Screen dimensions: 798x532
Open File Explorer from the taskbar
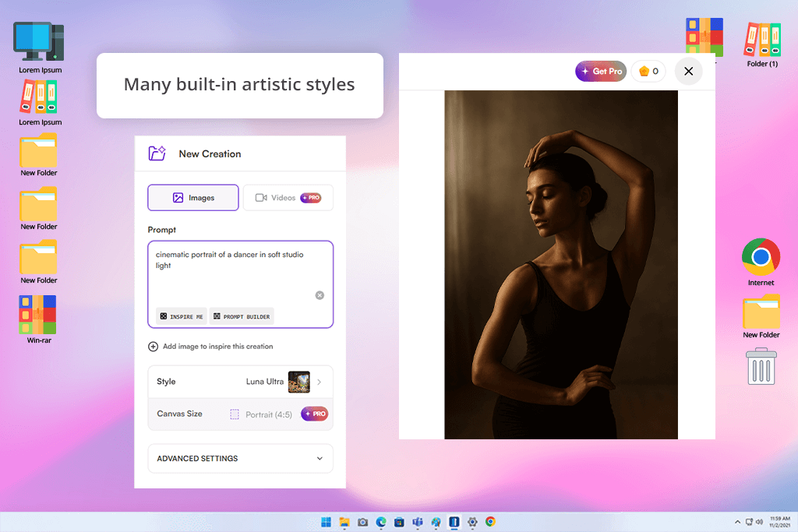click(344, 522)
